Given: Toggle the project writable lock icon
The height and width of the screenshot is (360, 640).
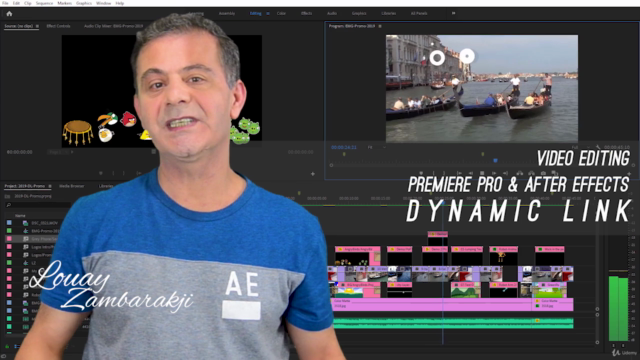Looking at the screenshot, I should click(7, 347).
